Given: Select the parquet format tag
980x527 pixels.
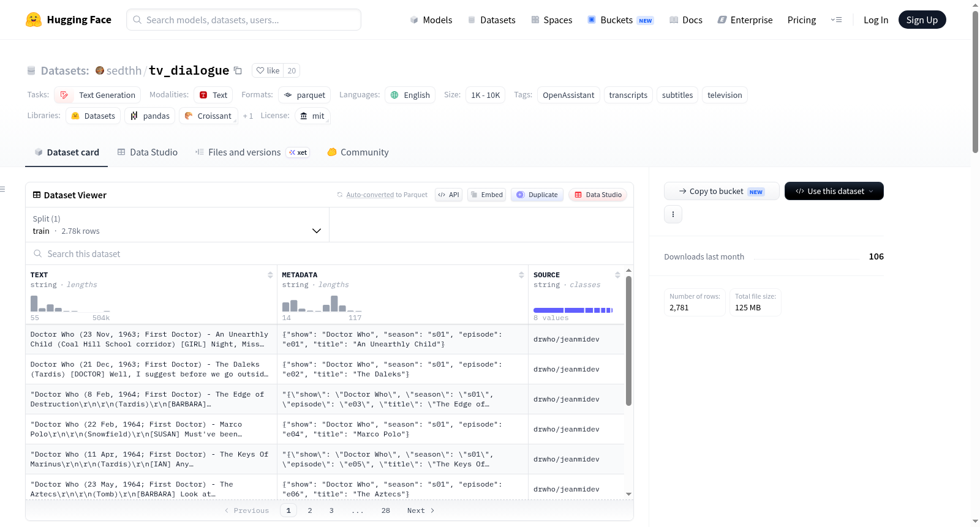Looking at the screenshot, I should click(x=304, y=95).
